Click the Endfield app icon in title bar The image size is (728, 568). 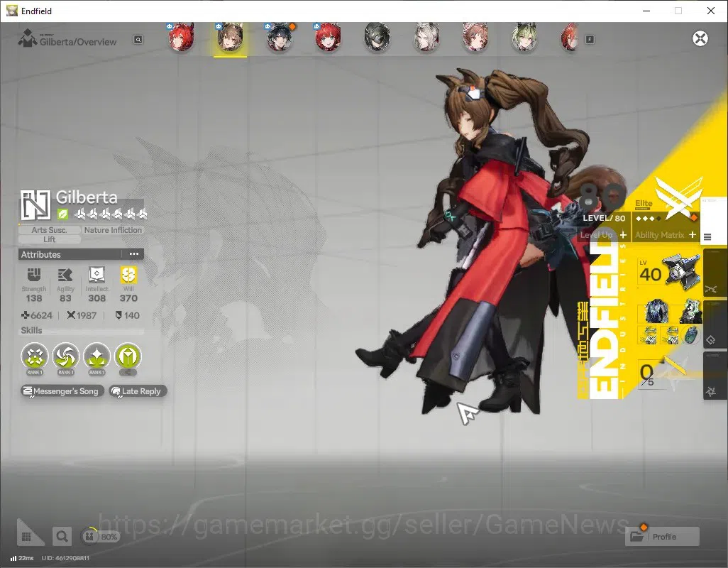pyautogui.click(x=11, y=11)
